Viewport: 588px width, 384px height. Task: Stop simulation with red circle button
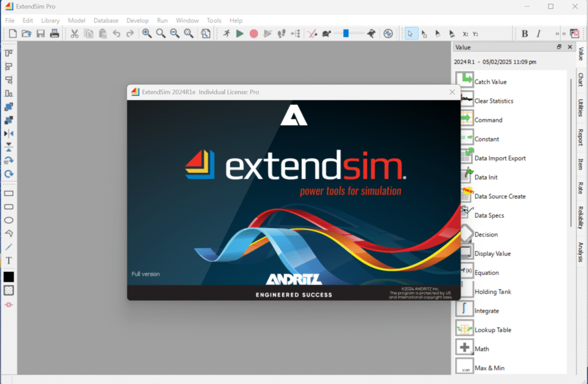coord(254,34)
